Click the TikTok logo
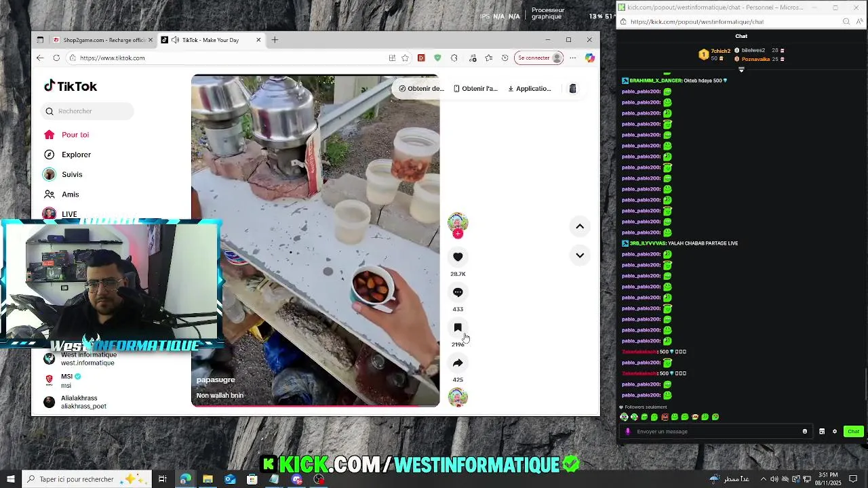The height and width of the screenshot is (488, 868). tap(71, 86)
